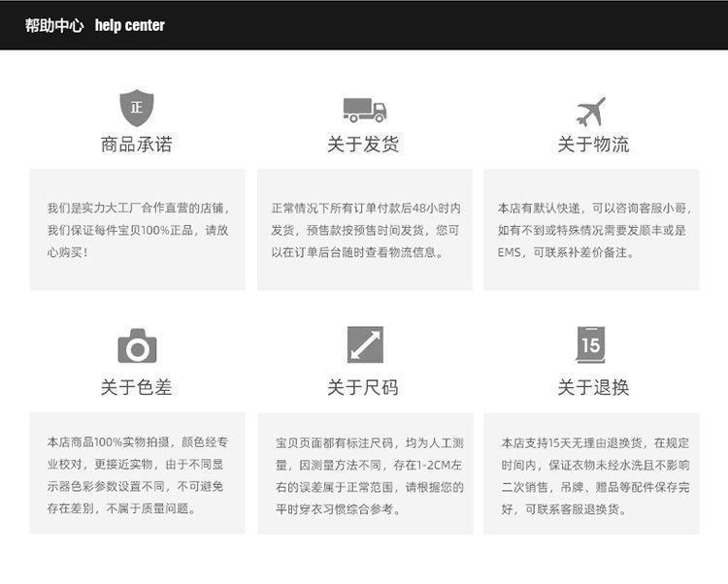Screen dimensions: 728x584
Task: Click the airplane logistics icon
Action: (591, 111)
